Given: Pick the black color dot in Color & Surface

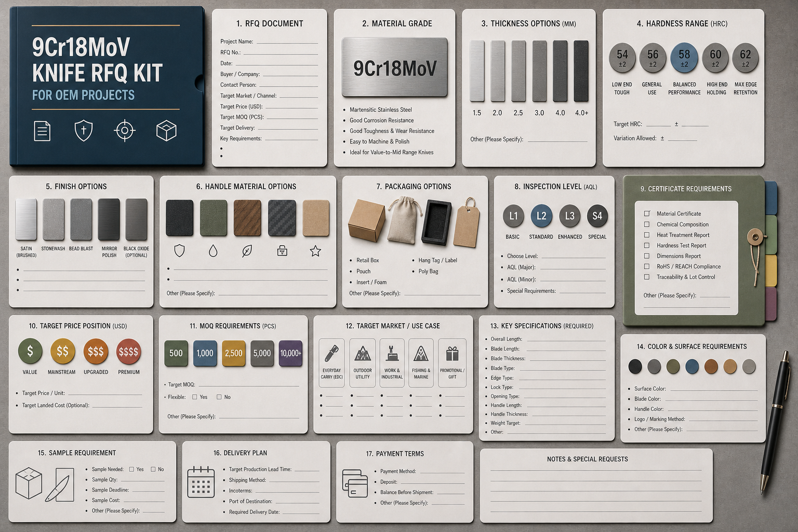Looking at the screenshot, I should (x=635, y=367).
